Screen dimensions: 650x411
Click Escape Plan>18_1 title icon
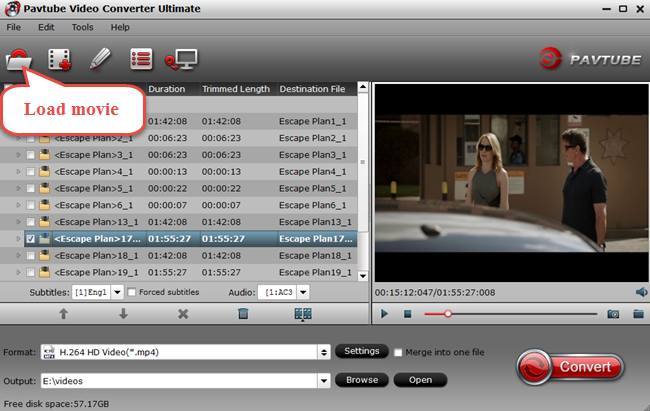[44, 255]
